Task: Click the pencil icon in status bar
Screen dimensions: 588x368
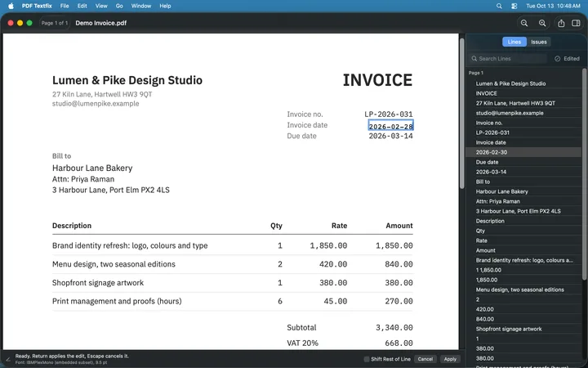Action: pyautogui.click(x=8, y=359)
